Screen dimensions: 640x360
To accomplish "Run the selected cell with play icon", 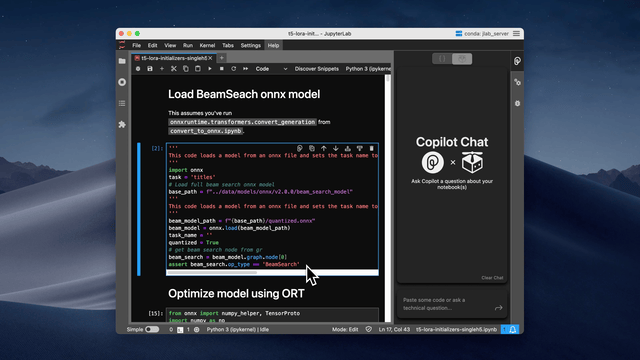I will (x=210, y=69).
